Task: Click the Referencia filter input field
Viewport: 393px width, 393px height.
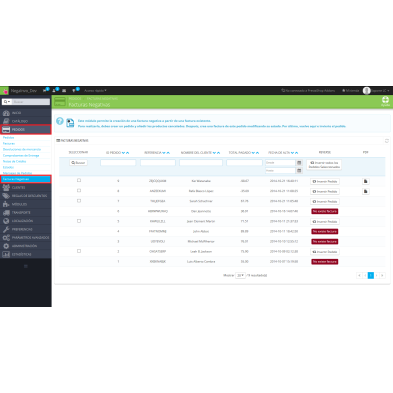Action: click(x=158, y=163)
